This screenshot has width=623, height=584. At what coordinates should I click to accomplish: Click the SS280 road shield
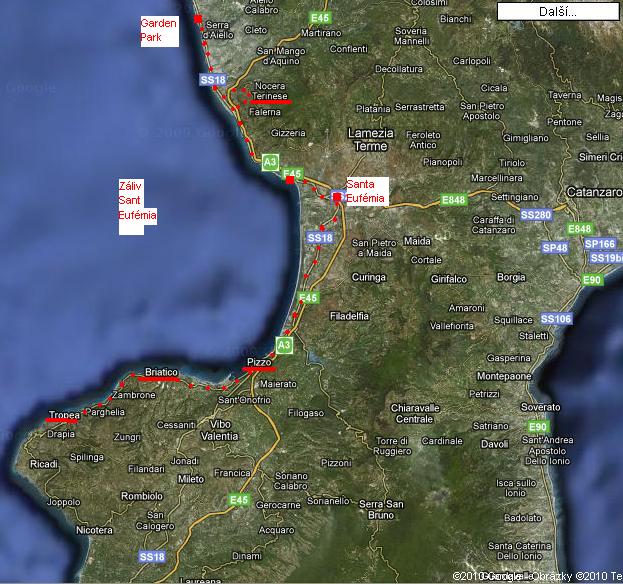[536, 215]
